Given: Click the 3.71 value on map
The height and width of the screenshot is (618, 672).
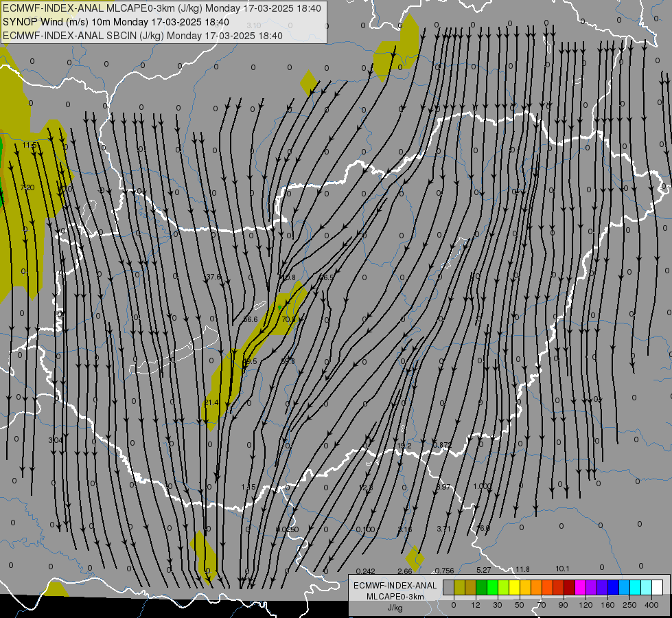Looking at the screenshot, I should (443, 529).
